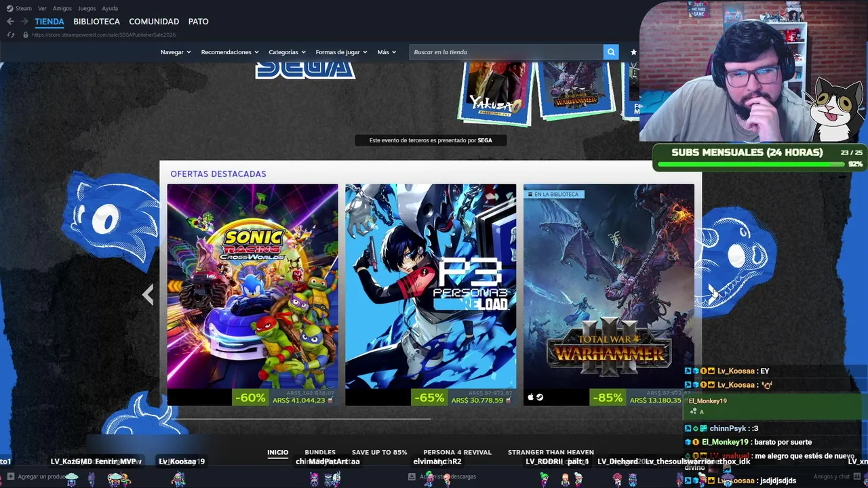The width and height of the screenshot is (868, 488).
Task: Click the -60% discount badge on Sonic Racing
Action: [250, 398]
